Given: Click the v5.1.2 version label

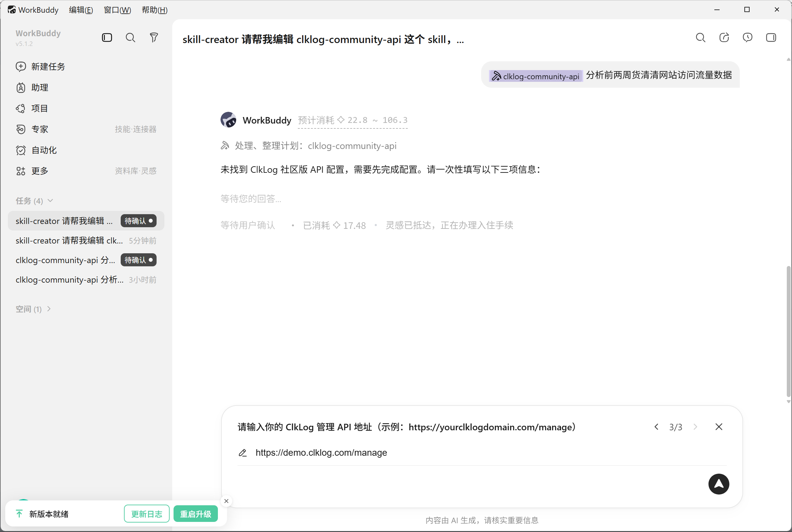Looking at the screenshot, I should tap(24, 44).
